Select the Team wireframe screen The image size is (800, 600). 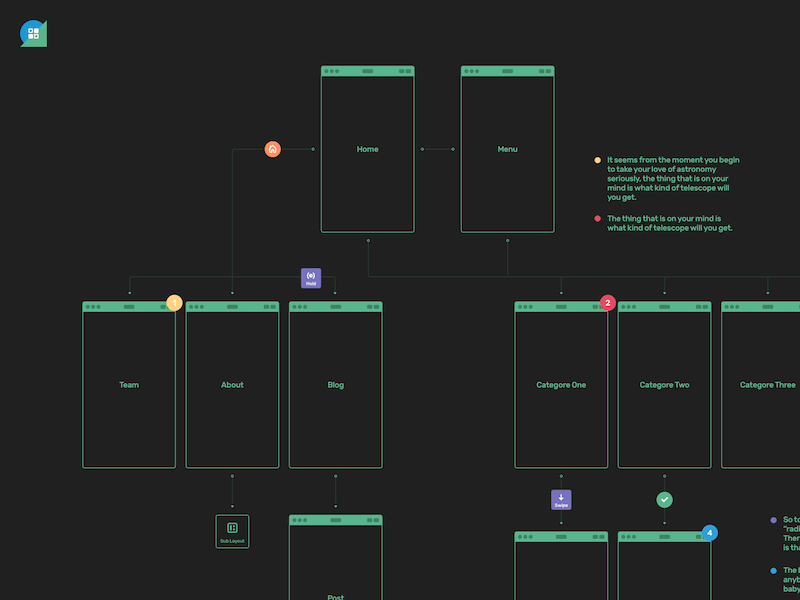(x=129, y=385)
